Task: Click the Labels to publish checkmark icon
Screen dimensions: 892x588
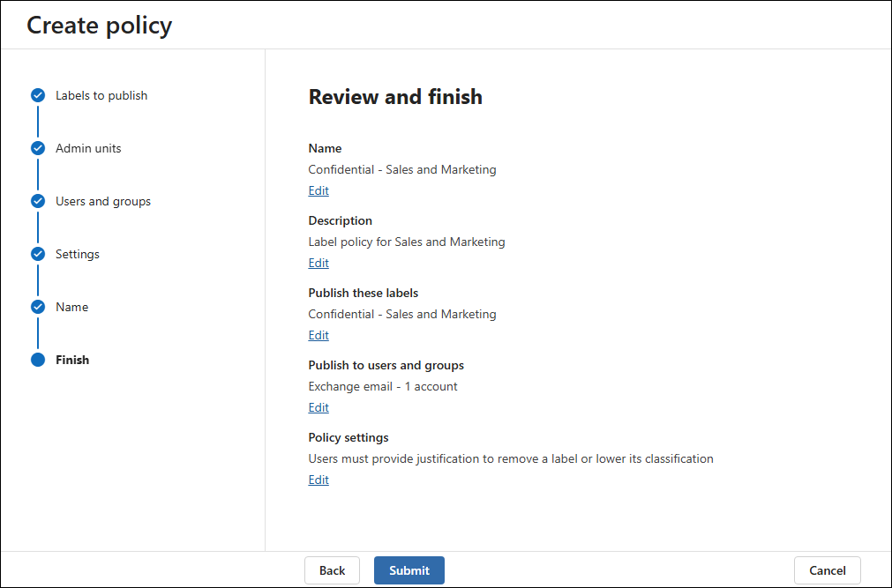Action: (38, 95)
